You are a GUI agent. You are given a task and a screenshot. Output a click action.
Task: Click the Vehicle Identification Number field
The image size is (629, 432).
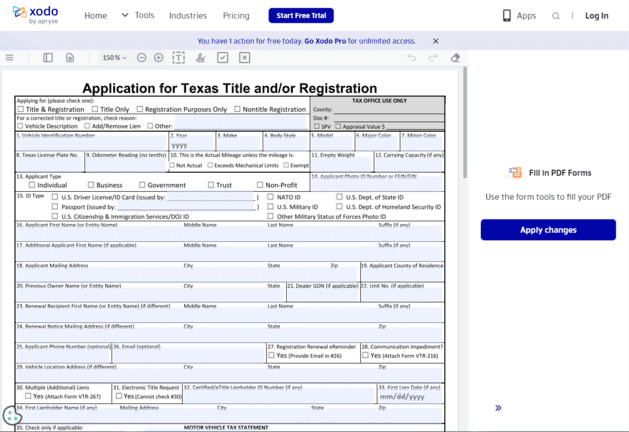pos(91,144)
